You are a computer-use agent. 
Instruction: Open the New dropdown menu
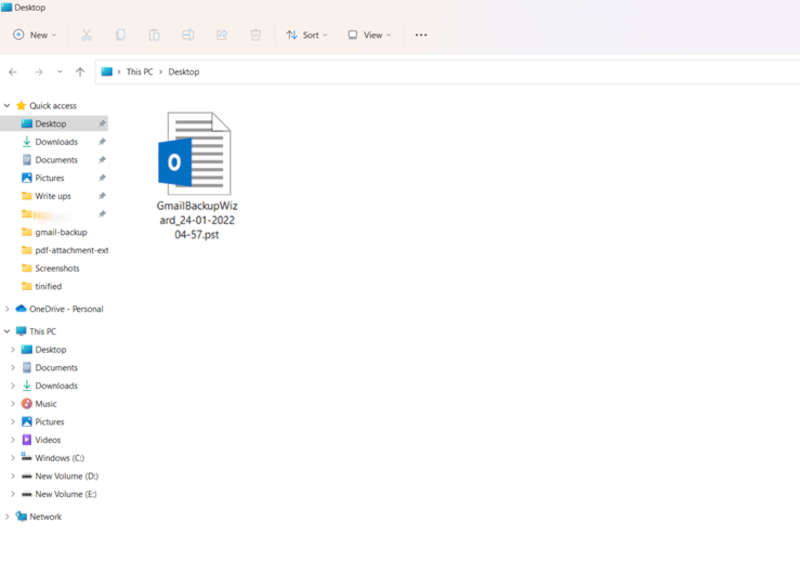pos(35,35)
